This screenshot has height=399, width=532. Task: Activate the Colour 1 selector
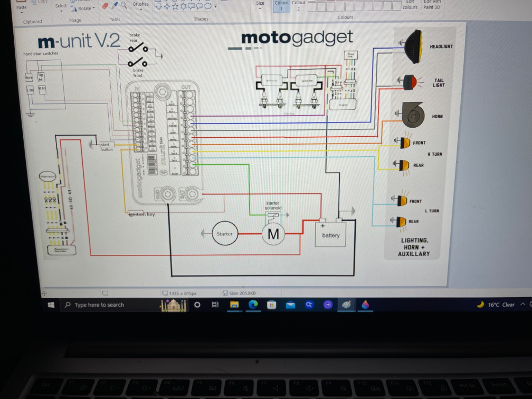click(281, 5)
